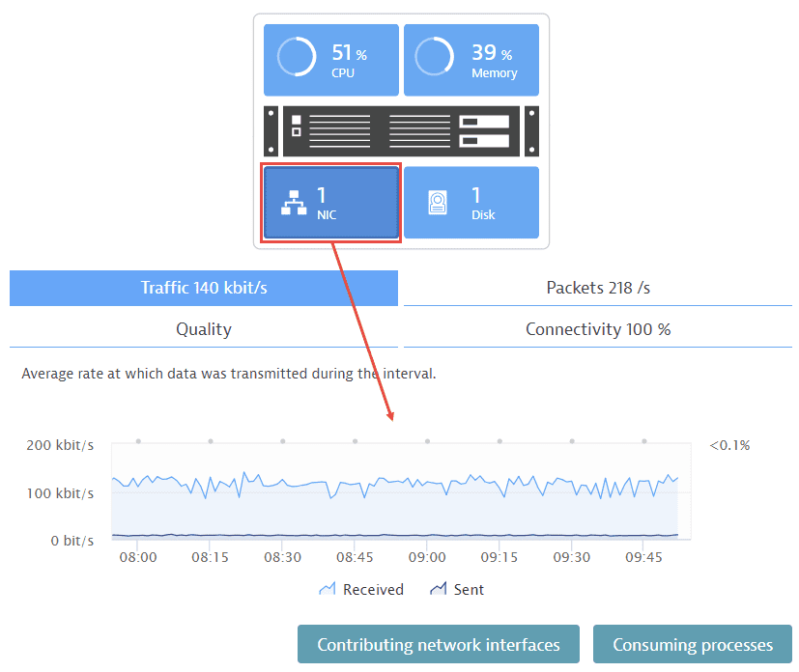
Task: Click the 08:30 time label on chart
Action: pos(283,557)
